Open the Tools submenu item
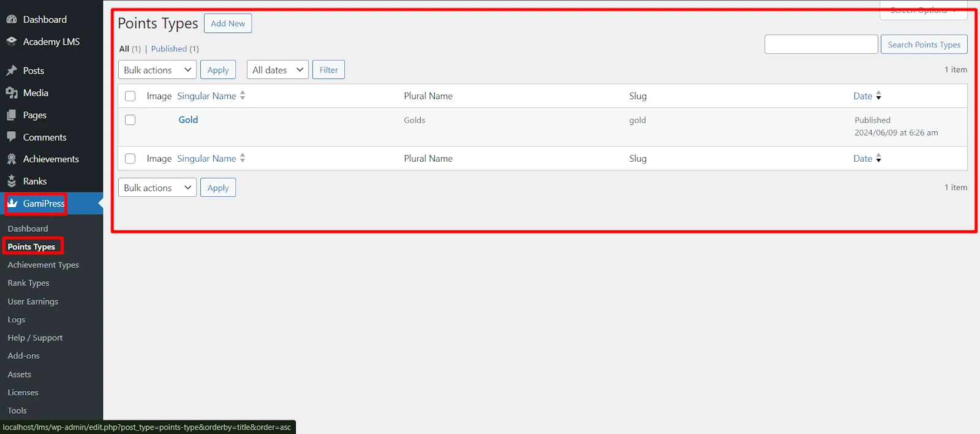Image resolution: width=980 pixels, height=434 pixels. tap(17, 411)
